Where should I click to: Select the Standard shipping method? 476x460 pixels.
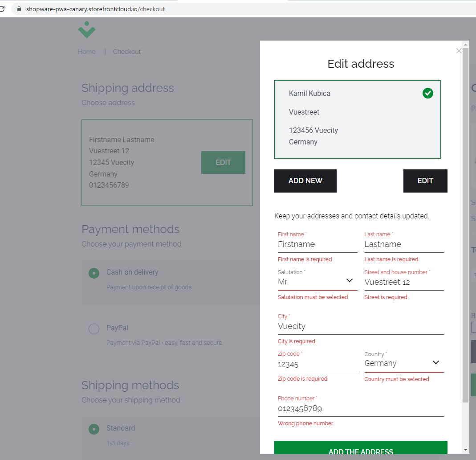pos(94,429)
